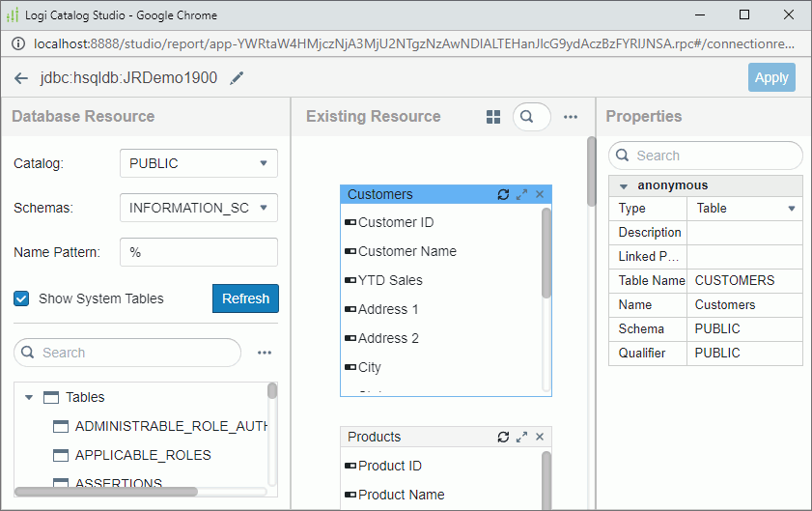Screen dimensions: 812x511
Task: Open Database Resource more options menu
Action: click(265, 353)
